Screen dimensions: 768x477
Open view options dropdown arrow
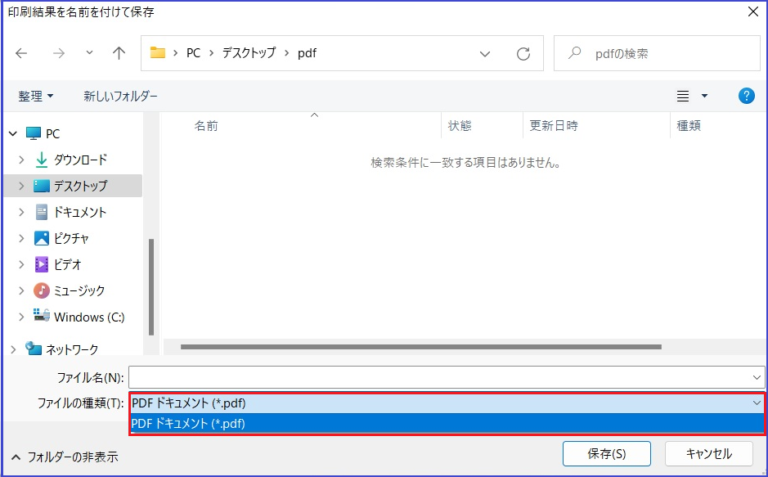pyautogui.click(x=704, y=96)
